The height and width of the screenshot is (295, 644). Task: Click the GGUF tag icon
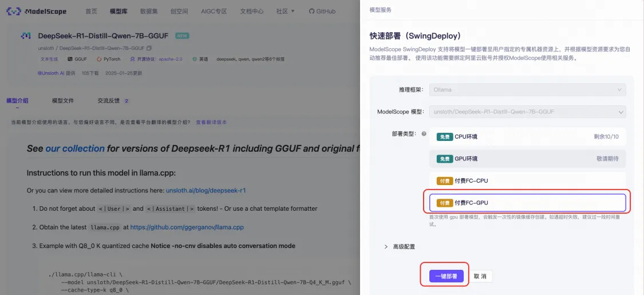pos(70,59)
